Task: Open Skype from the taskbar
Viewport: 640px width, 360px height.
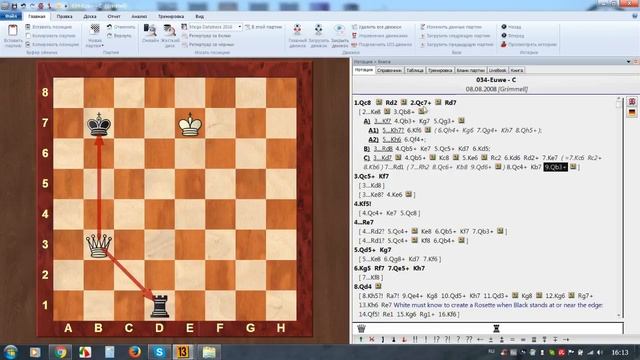Action: [x=159, y=352]
